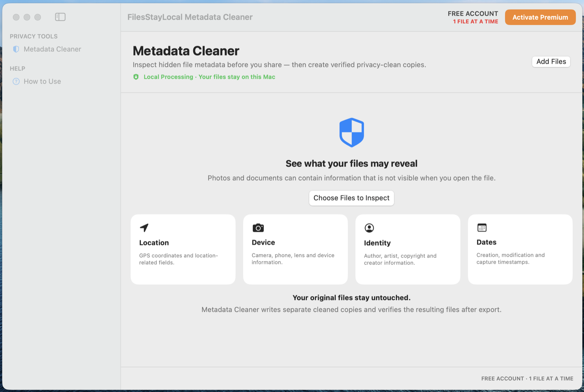Screen dimensions: 584x392
Task: Click the Location card title
Action: (154, 243)
